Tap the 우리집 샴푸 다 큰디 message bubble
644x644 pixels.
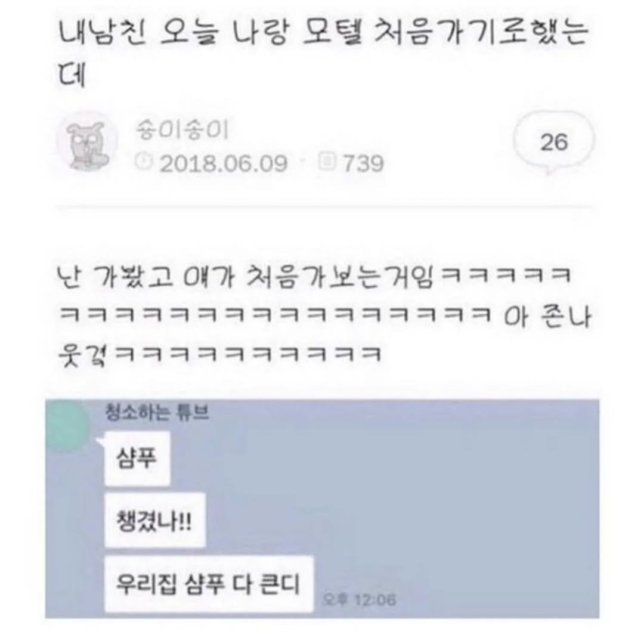209,584
